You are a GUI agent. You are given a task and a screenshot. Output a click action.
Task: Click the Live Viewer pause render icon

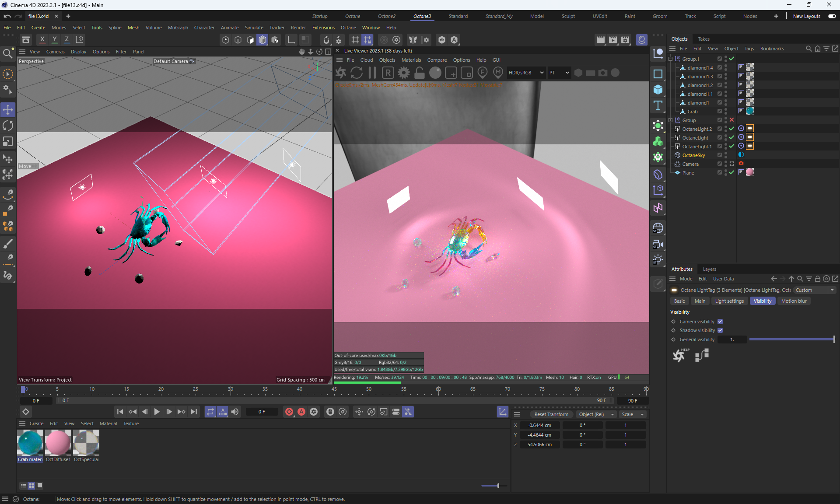point(372,73)
